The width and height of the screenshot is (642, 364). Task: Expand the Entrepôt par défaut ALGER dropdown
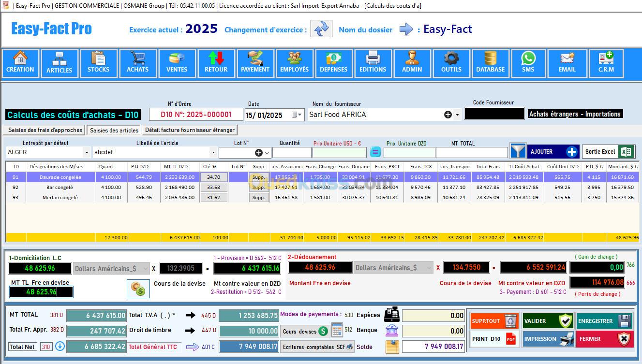pos(87,153)
